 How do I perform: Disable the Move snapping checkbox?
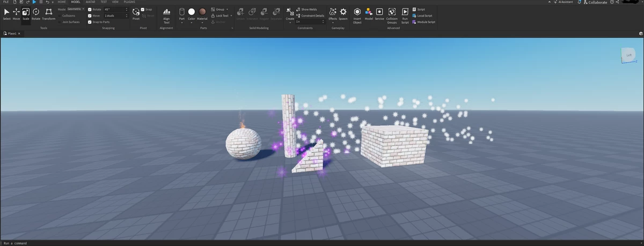click(90, 16)
